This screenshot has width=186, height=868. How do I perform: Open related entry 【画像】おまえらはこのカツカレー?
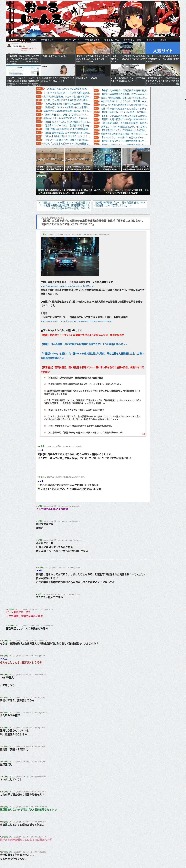pos(75,410)
